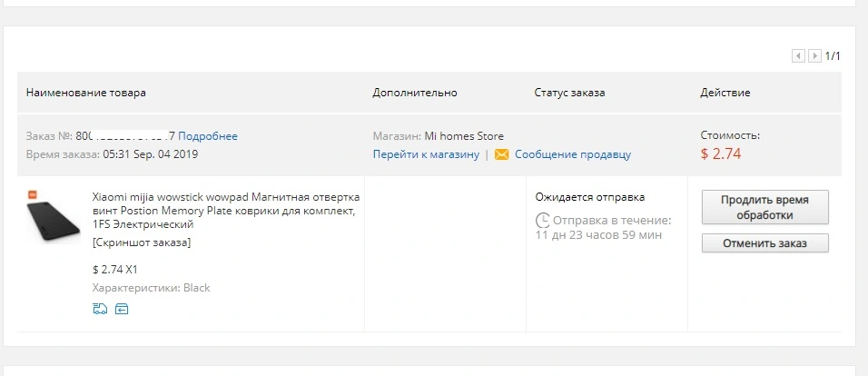Follow the Перейти к магазину link

click(426, 154)
